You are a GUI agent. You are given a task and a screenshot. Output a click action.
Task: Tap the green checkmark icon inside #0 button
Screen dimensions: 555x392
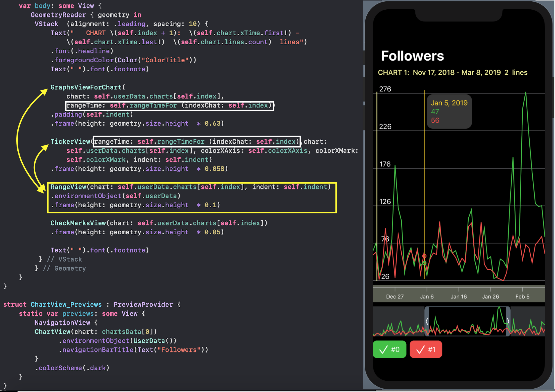click(x=382, y=349)
